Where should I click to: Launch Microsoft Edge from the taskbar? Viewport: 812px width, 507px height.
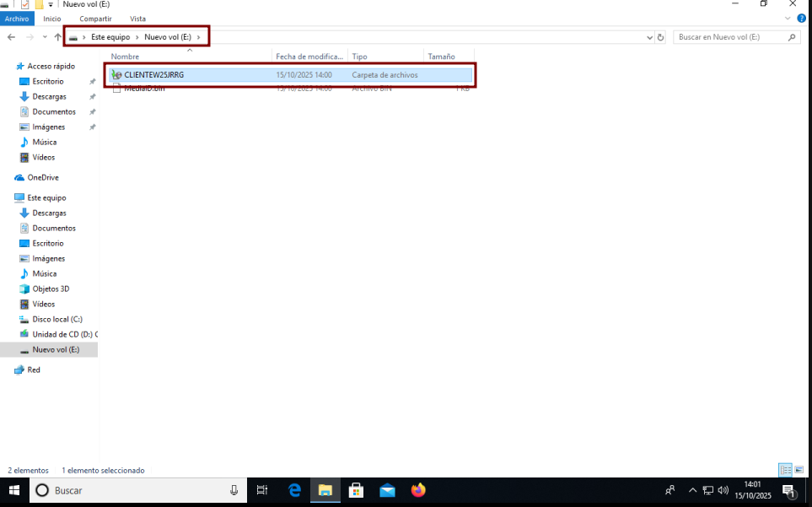point(294,490)
